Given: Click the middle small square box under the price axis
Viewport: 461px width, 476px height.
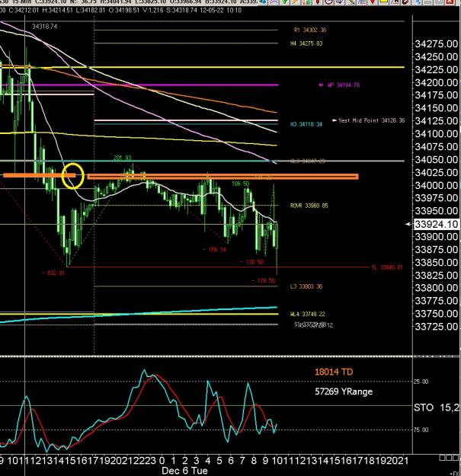Looking at the screenshot, I should pyautogui.click(x=449, y=458).
